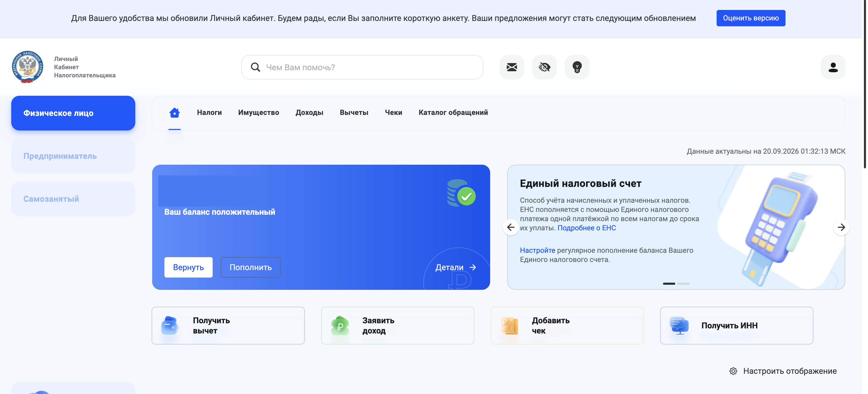Focus the Чем Вам помочь search field

coord(362,67)
